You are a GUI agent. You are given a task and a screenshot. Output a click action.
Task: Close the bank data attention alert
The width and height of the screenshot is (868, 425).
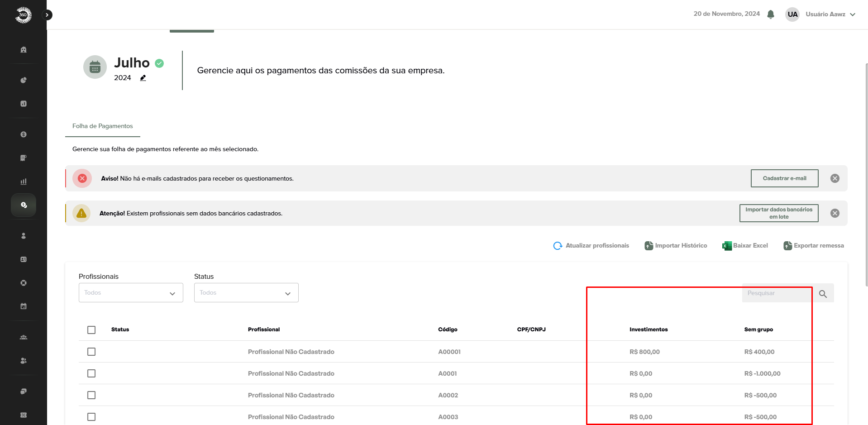pyautogui.click(x=835, y=213)
